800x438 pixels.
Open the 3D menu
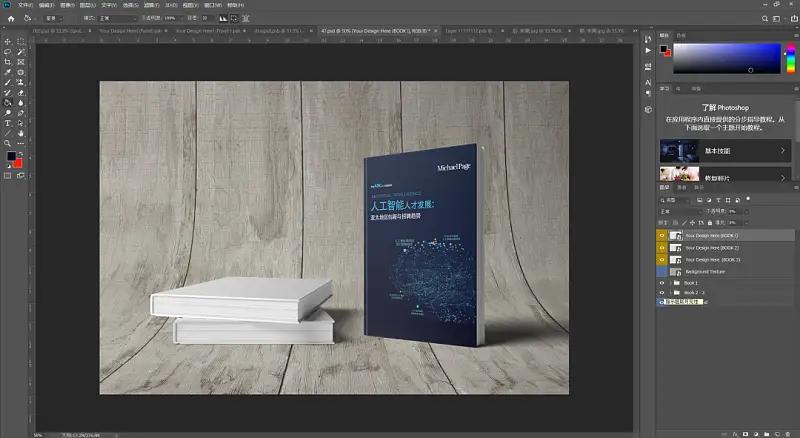pyautogui.click(x=171, y=5)
